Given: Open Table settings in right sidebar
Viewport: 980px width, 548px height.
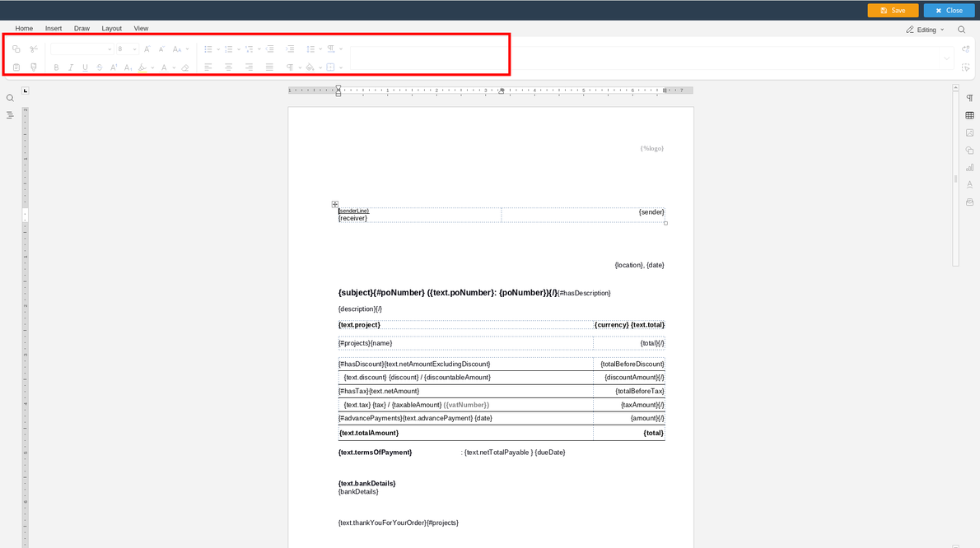Looking at the screenshot, I should coord(969,115).
